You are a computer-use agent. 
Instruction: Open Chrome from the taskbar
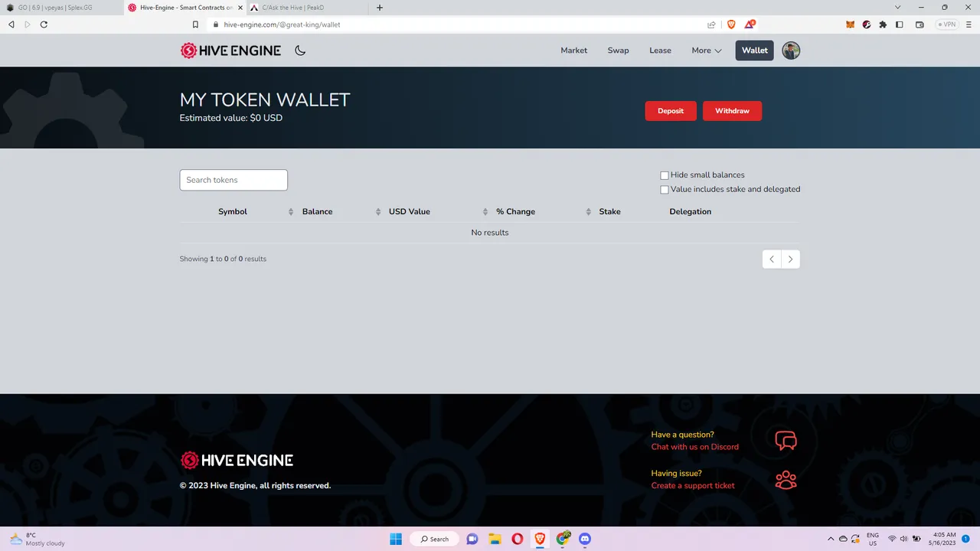click(x=563, y=539)
